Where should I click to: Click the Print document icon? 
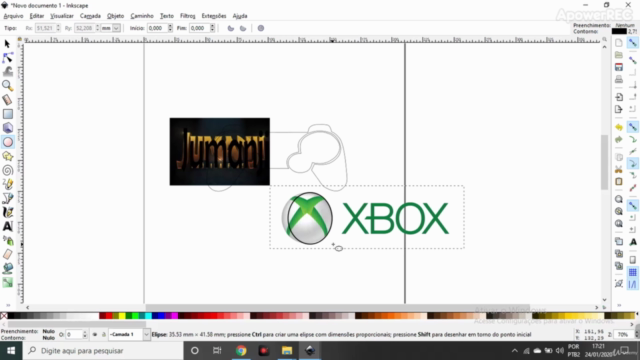click(x=619, y=79)
